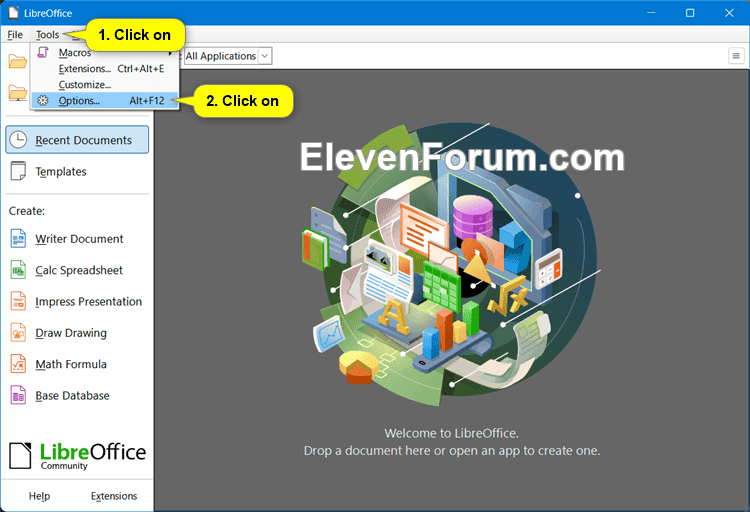Open the File menu

pos(15,34)
